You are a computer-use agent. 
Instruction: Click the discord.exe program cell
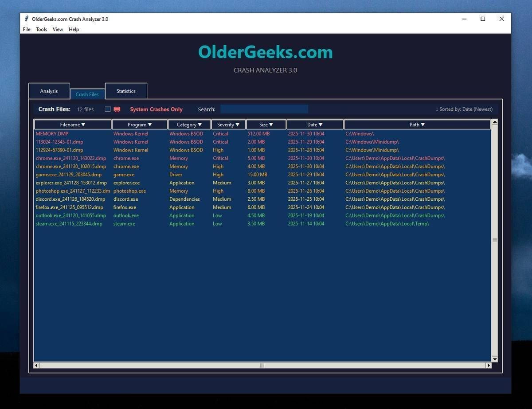coord(125,199)
